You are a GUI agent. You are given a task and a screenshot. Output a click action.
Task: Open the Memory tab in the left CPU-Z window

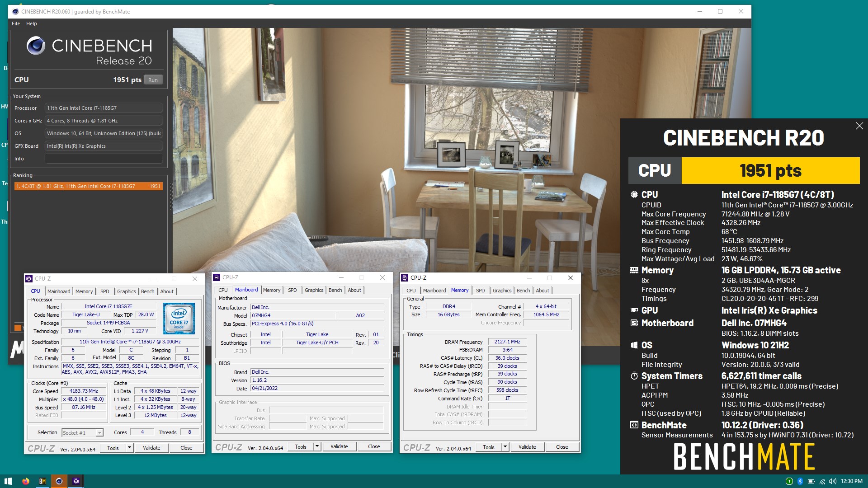tap(84, 291)
